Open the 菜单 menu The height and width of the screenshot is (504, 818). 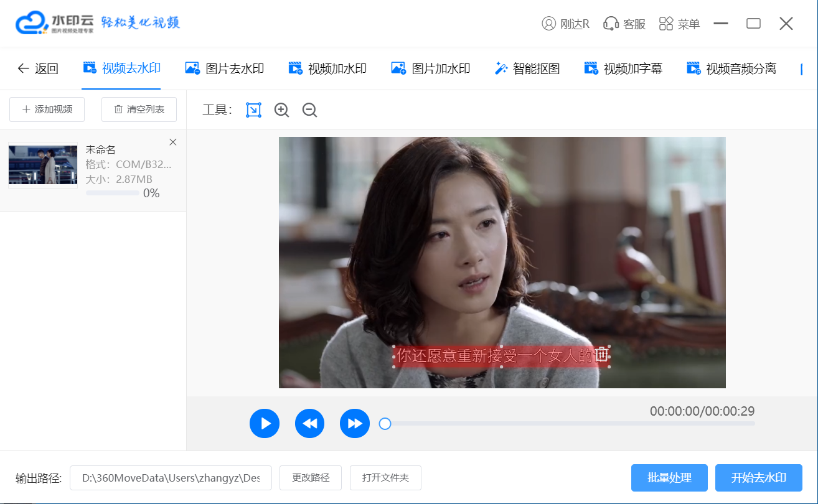[x=679, y=24]
